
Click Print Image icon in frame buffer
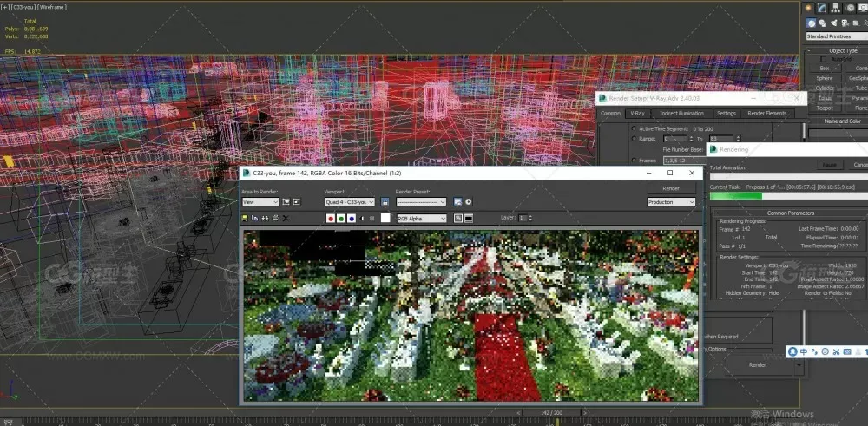coord(275,218)
